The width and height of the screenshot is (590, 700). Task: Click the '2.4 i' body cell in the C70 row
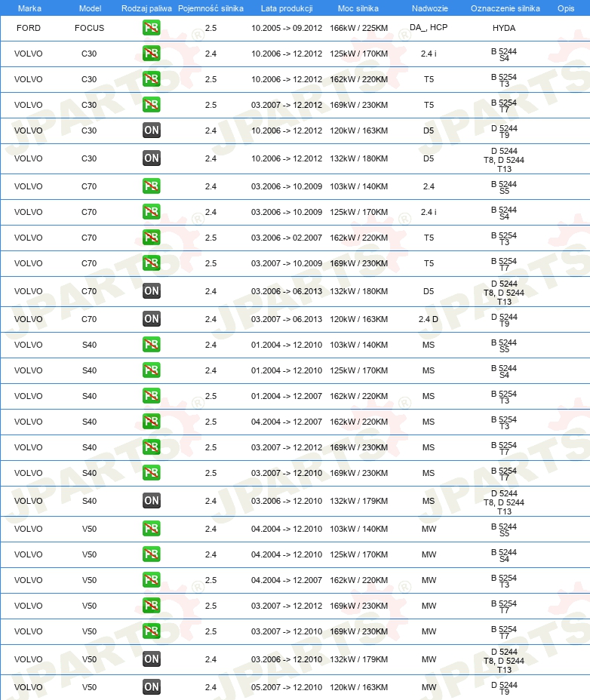coord(429,212)
